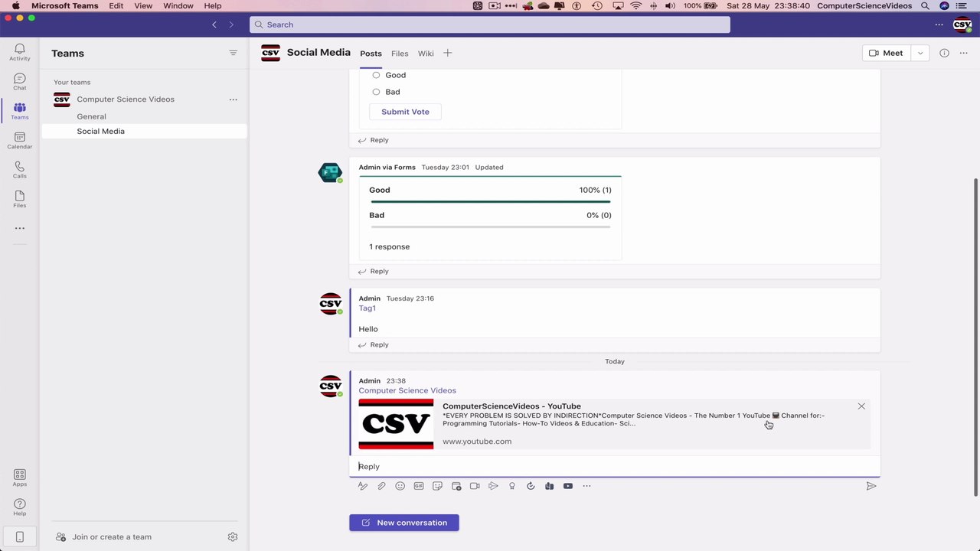Image resolution: width=980 pixels, height=551 pixels.
Task: Expand the Meet options dropdown arrow
Action: 920,53
